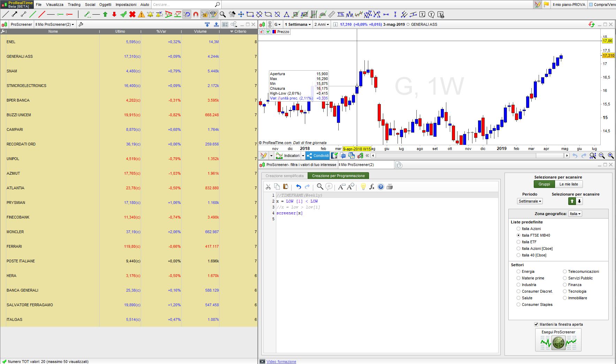Sort the list by Criterio column
The width and height of the screenshot is (616, 364).
pos(239,31)
